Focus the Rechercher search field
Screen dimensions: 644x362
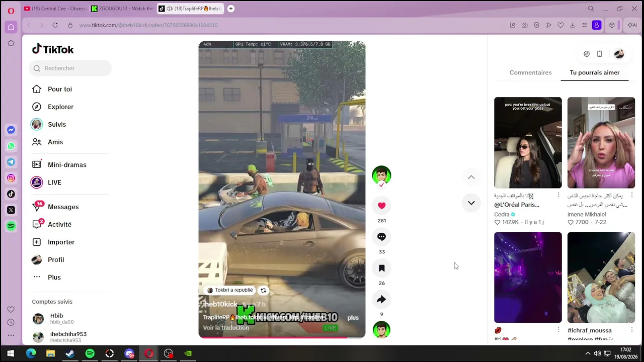70,68
